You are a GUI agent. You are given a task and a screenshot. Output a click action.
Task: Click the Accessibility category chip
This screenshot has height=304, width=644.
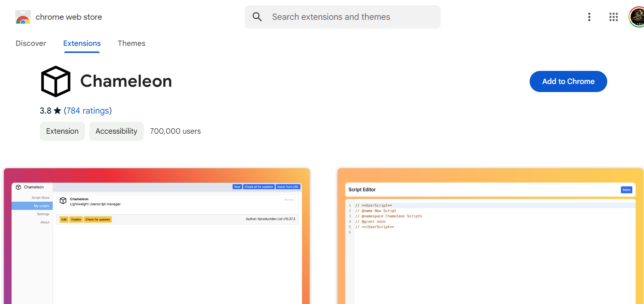click(117, 131)
